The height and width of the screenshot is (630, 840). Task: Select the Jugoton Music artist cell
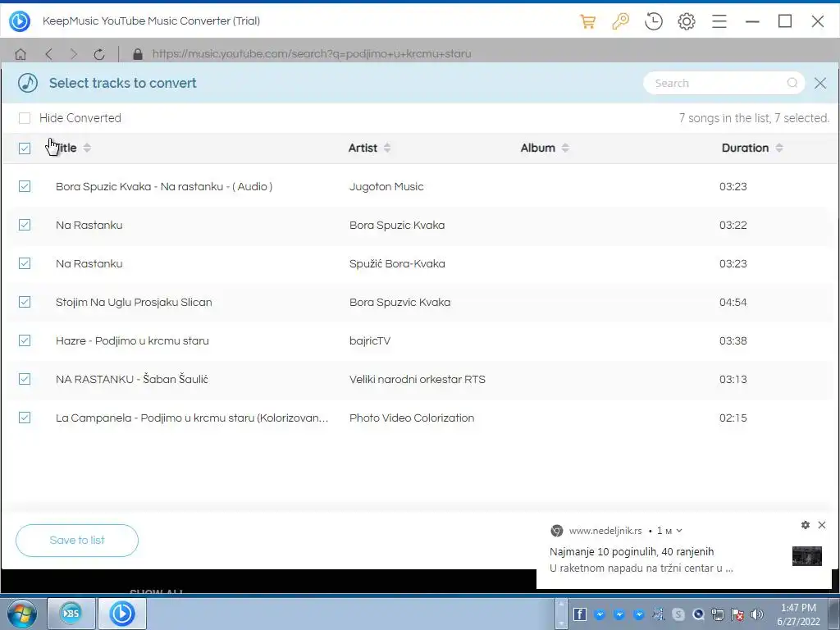coord(386,186)
